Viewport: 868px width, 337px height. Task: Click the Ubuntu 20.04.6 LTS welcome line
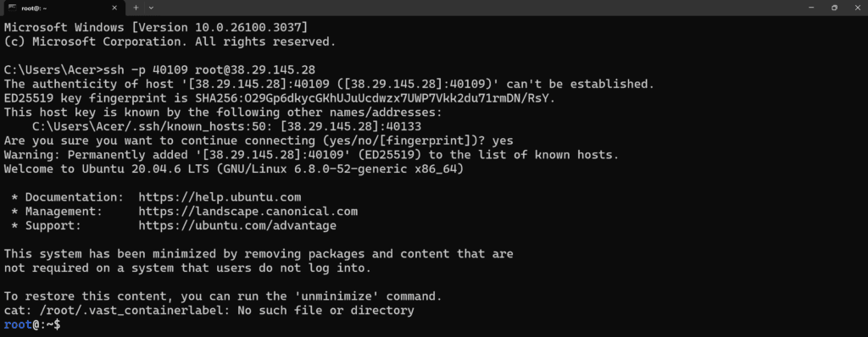point(234,168)
